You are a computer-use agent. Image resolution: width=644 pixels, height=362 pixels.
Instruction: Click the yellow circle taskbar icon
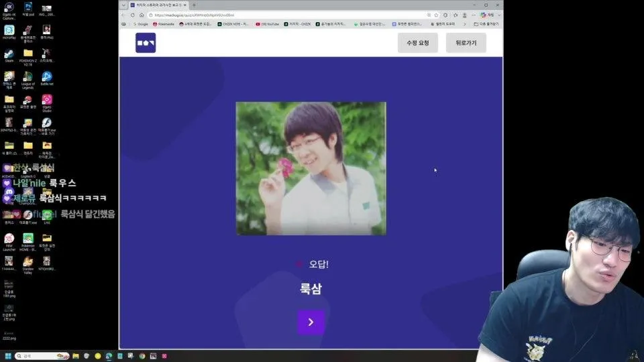(x=98, y=356)
